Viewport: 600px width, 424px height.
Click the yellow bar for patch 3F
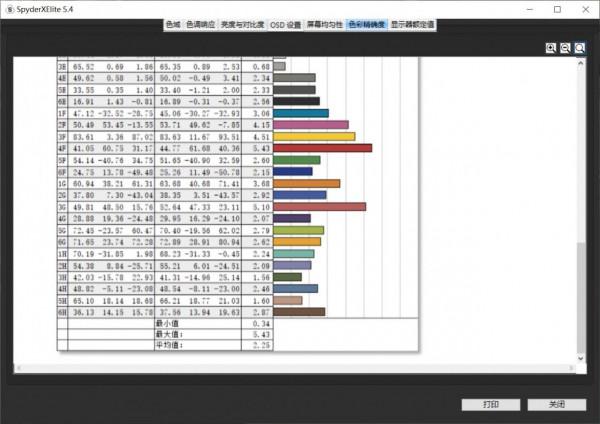coord(313,137)
